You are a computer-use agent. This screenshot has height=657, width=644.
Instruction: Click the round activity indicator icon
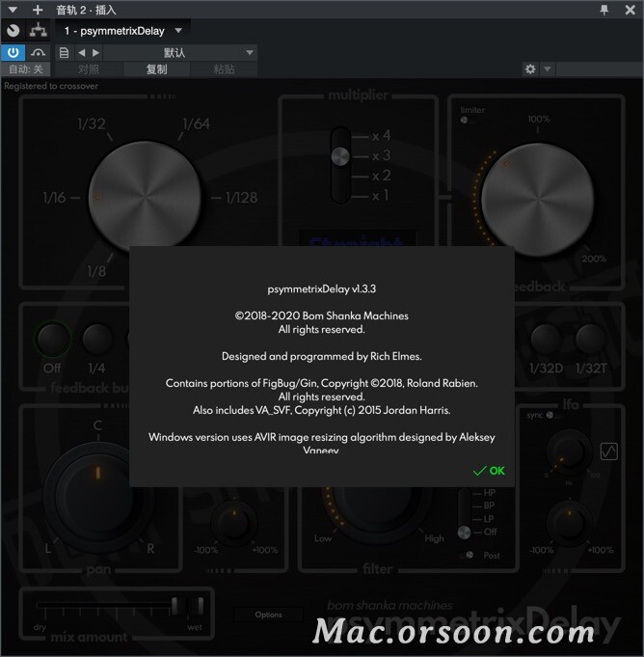tap(13, 30)
